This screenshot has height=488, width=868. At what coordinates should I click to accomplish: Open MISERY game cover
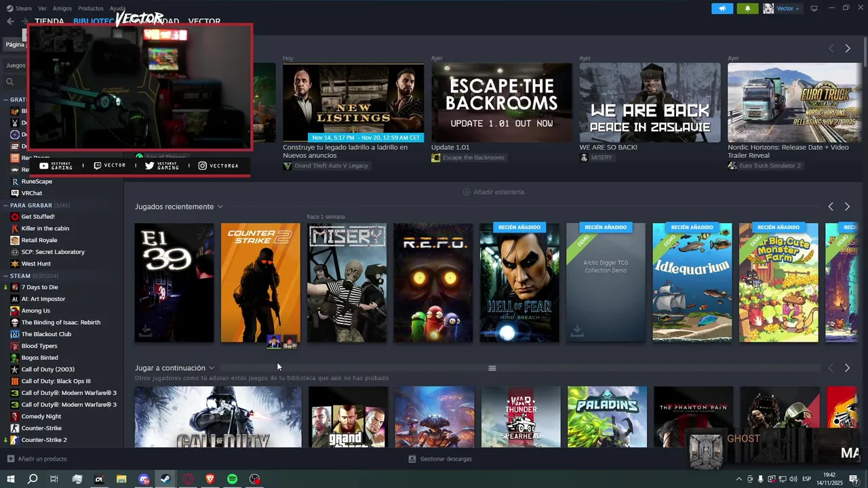click(347, 283)
